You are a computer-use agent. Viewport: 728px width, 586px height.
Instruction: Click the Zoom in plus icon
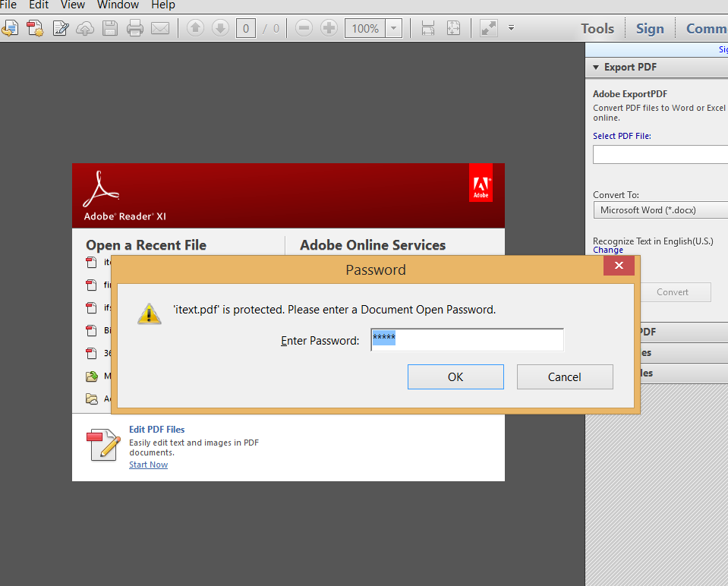329,29
